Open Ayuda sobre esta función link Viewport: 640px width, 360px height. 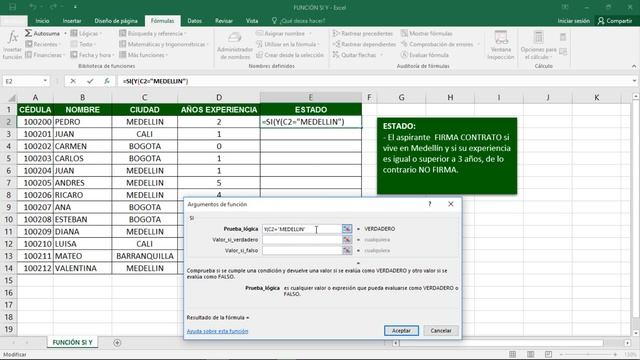217,331
